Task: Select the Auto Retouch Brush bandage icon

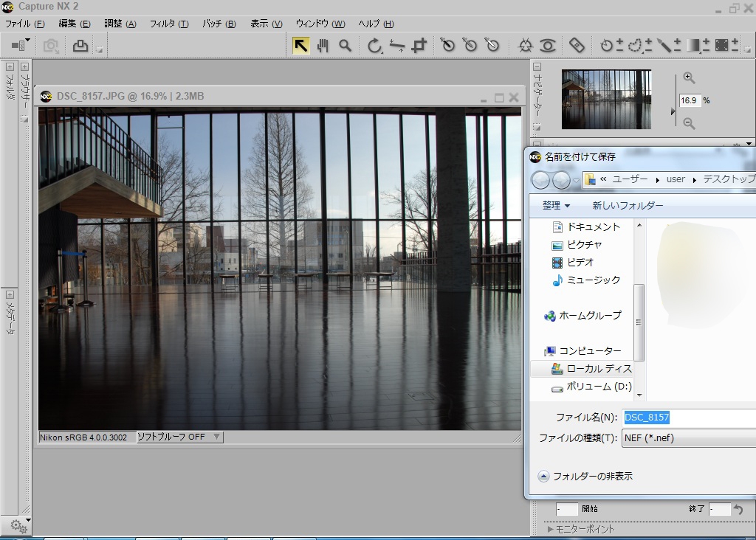Action: pyautogui.click(x=577, y=46)
